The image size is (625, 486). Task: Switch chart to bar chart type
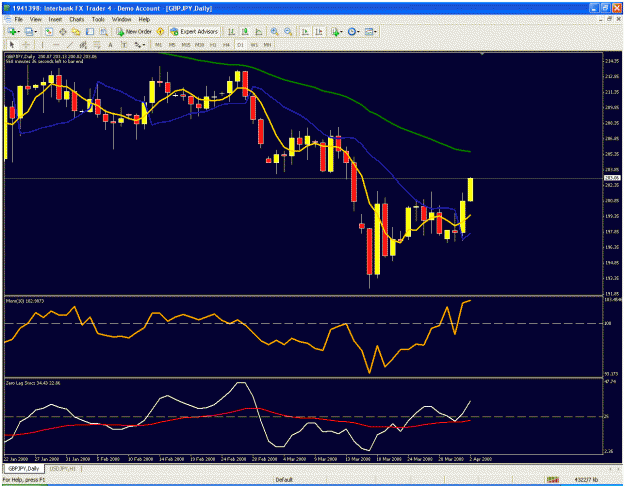231,31
